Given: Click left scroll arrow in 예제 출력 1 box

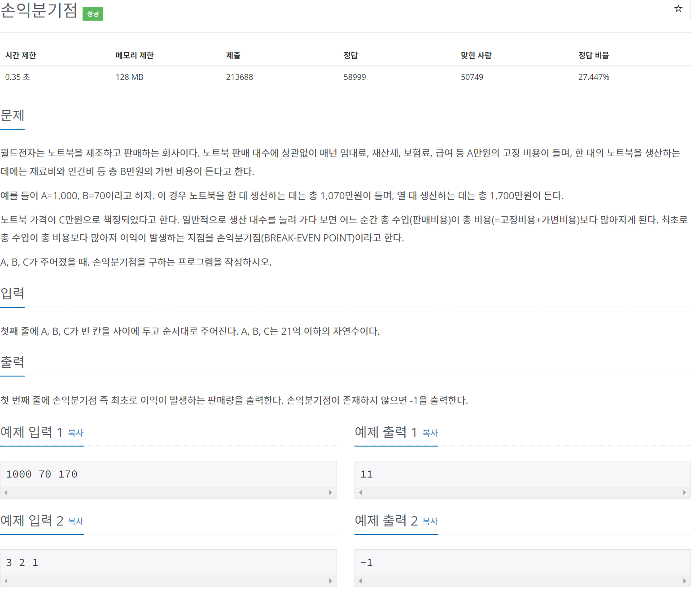Looking at the screenshot, I should pos(360,492).
